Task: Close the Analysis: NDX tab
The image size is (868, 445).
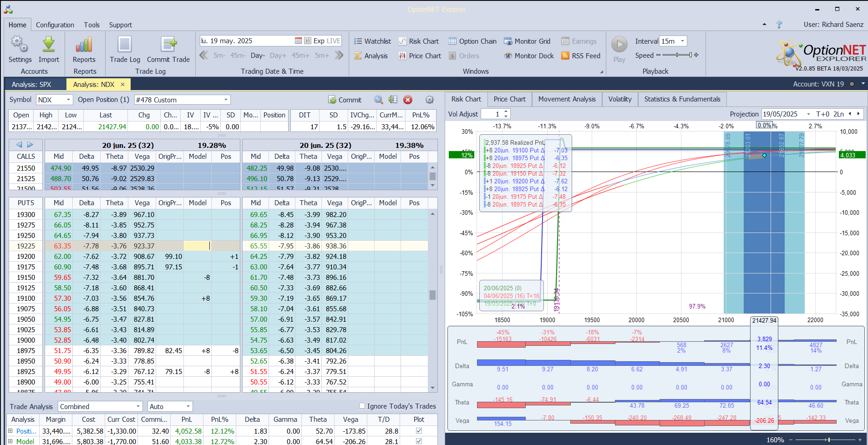Action: (x=122, y=85)
